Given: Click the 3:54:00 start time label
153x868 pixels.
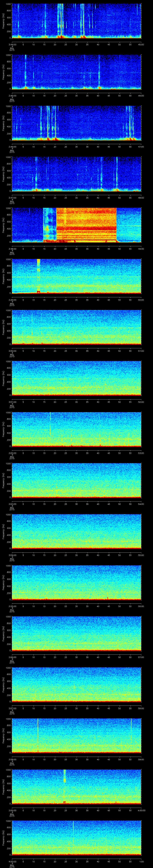Looking at the screenshot, I should tap(12, 555).
